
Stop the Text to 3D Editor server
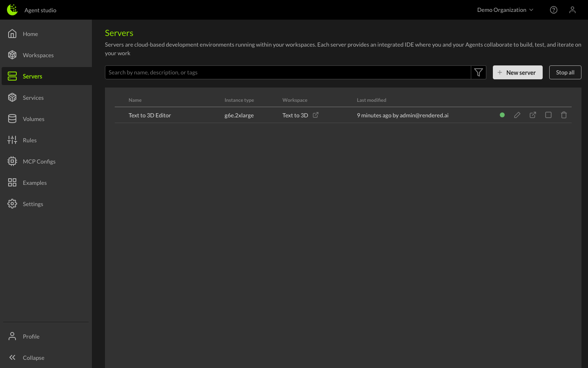[x=548, y=115]
